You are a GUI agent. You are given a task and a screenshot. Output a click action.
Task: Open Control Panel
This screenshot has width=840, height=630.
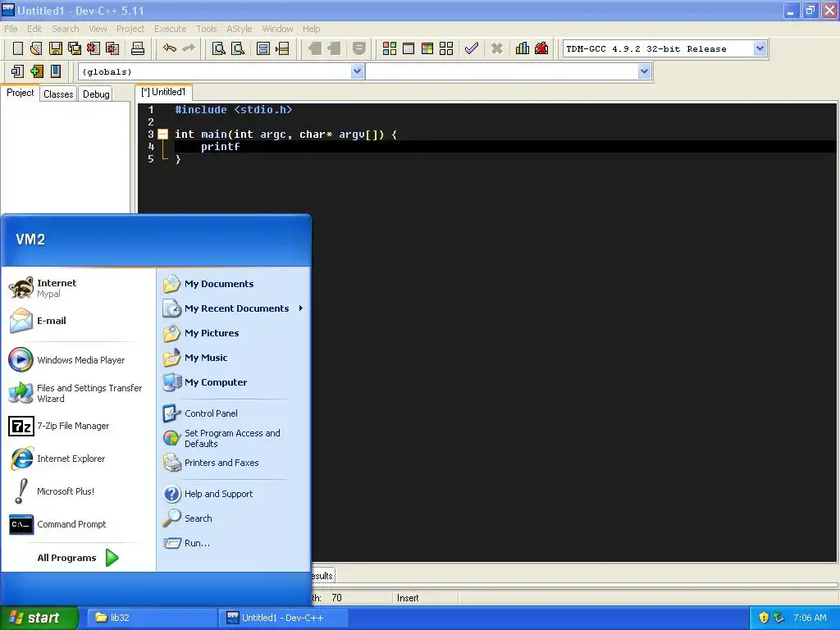(234, 413)
